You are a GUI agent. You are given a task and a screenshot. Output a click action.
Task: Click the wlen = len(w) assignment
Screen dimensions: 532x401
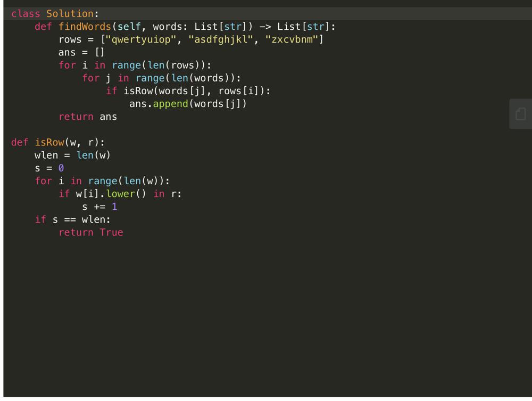click(x=72, y=155)
